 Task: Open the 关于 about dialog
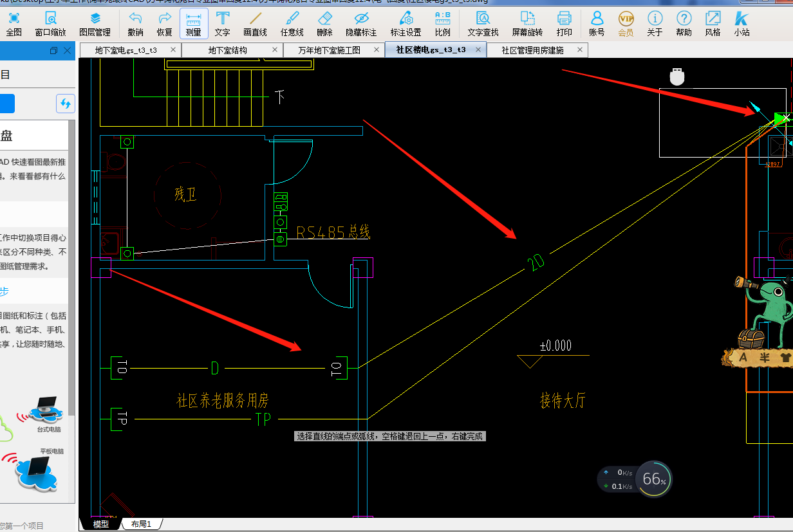point(655,24)
